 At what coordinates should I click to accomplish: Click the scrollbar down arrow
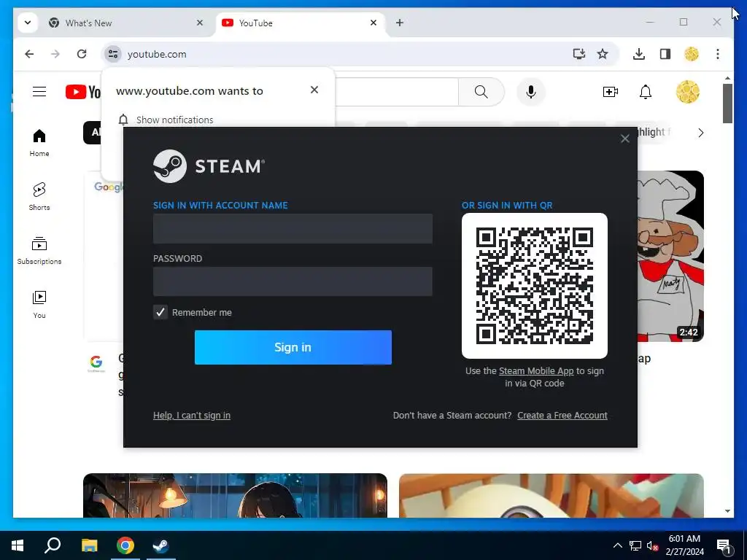pyautogui.click(x=727, y=511)
